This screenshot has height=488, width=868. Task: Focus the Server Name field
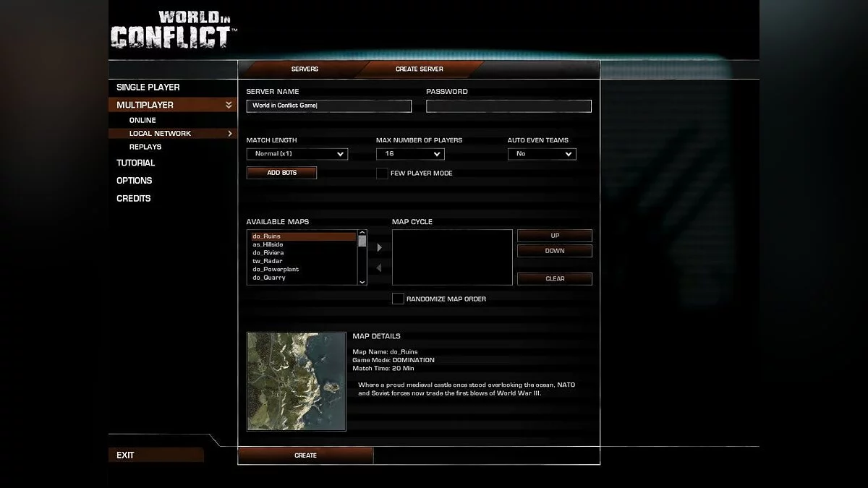[329, 106]
